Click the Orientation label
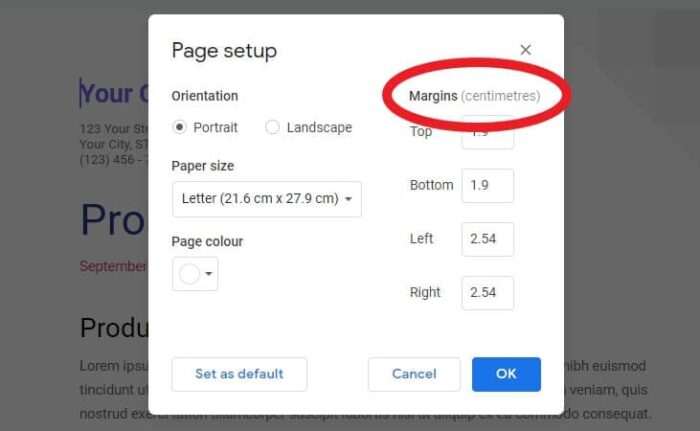This screenshot has height=431, width=700. [x=205, y=96]
